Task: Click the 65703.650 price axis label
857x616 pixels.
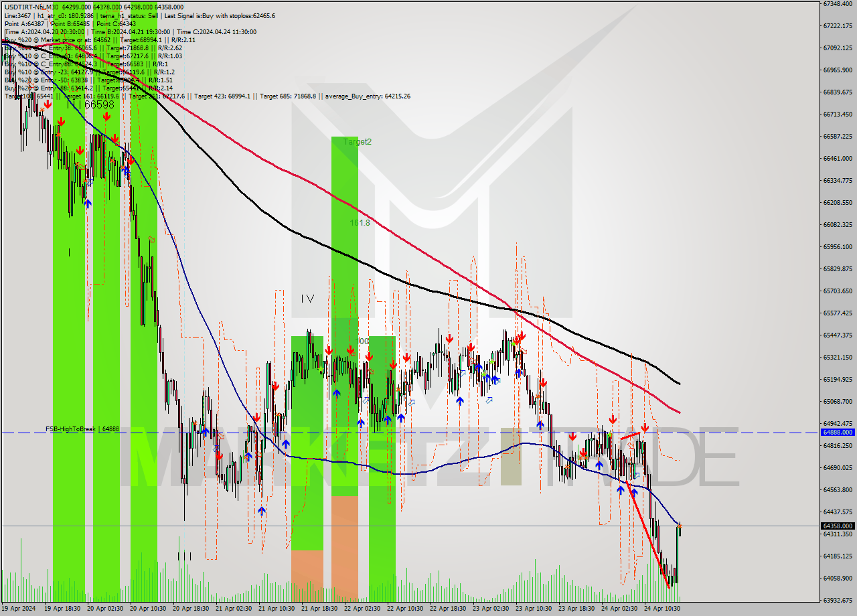Action: point(838,291)
